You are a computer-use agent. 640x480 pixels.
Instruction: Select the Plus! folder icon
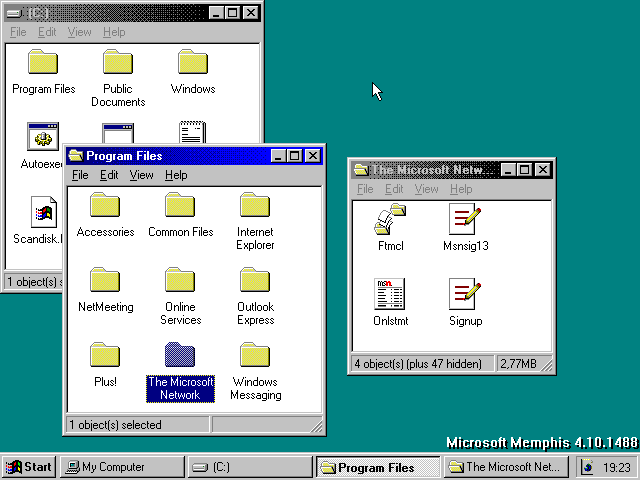point(105,355)
